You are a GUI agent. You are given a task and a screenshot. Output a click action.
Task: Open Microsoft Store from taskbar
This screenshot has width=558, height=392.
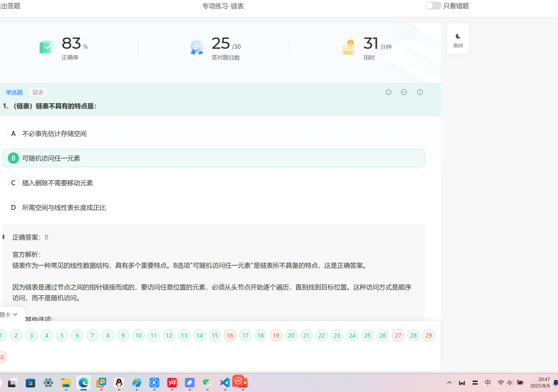coord(30,383)
